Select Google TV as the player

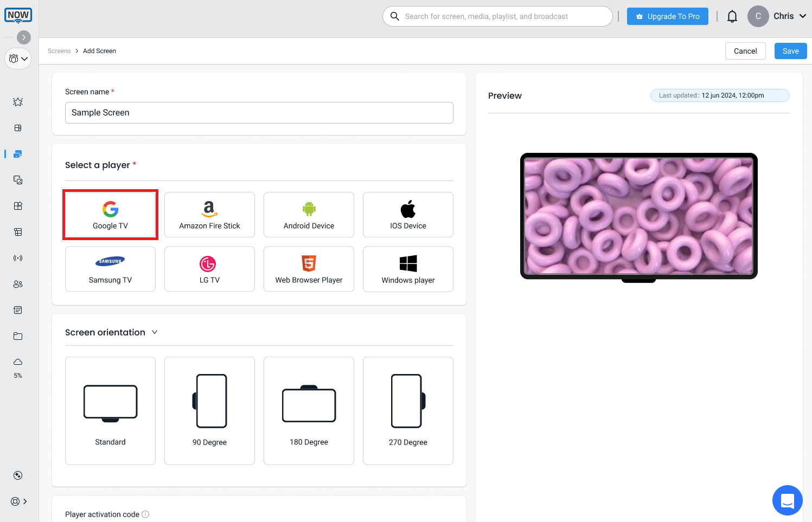point(110,215)
